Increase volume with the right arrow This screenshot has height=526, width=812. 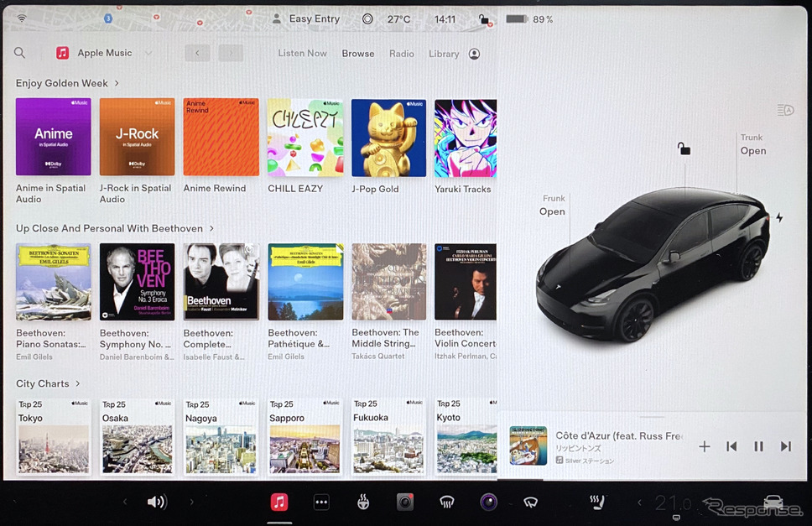tap(191, 502)
